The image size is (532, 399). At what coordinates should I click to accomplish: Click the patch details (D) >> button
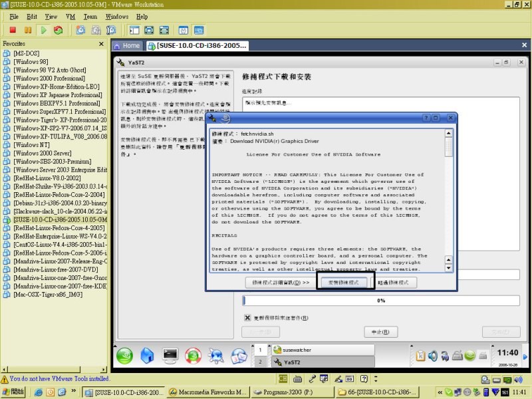tap(280, 282)
